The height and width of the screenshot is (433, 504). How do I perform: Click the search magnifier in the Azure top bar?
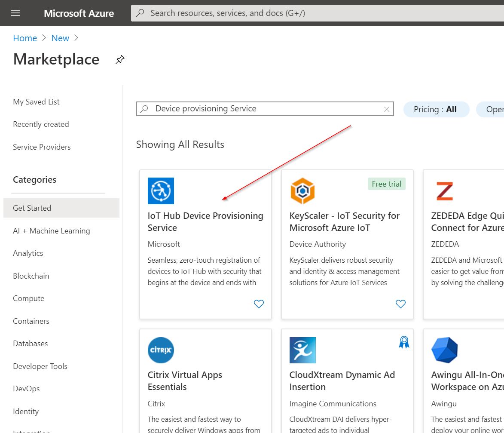[140, 13]
